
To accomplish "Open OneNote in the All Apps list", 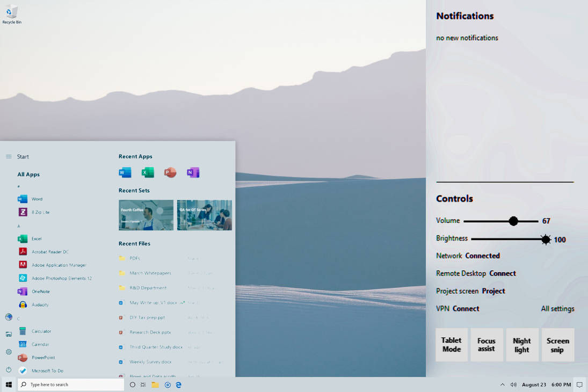I will pyautogui.click(x=34, y=292).
